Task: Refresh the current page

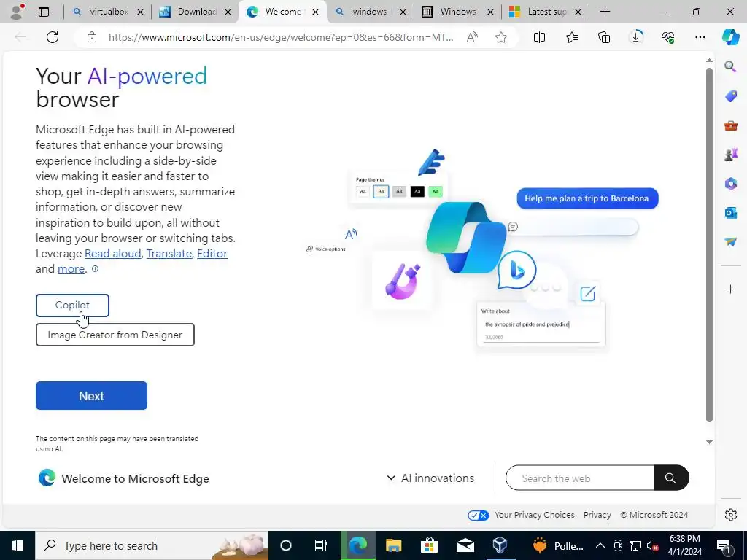Action: (x=53, y=37)
